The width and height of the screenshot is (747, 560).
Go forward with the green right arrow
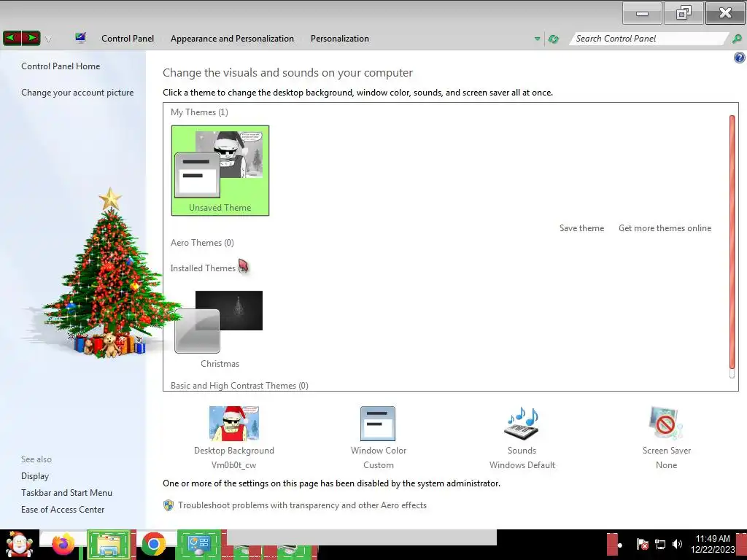point(31,38)
